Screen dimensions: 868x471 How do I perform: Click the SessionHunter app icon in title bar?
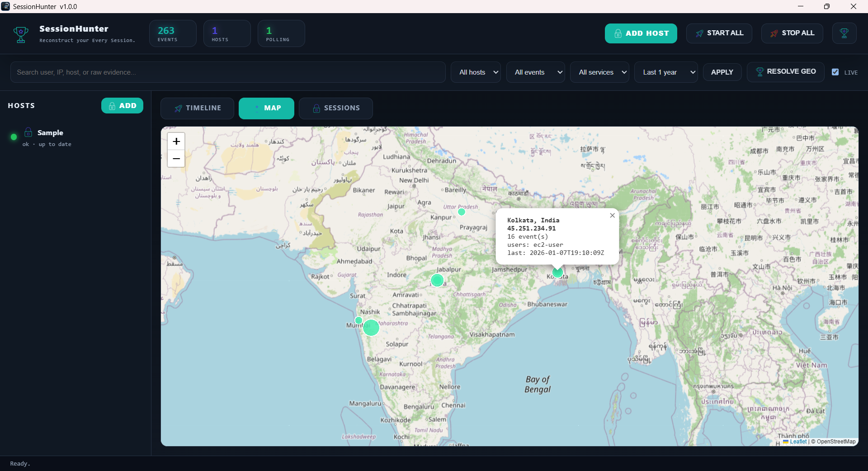(x=5, y=6)
